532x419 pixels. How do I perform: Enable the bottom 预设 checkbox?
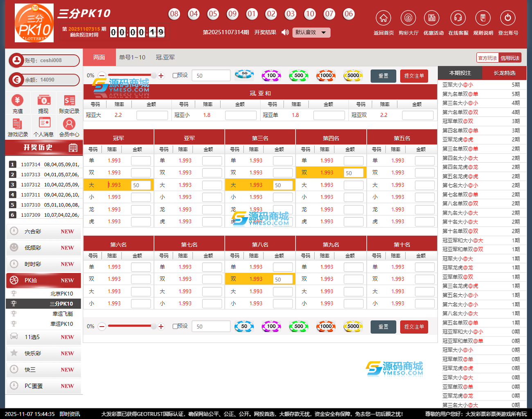coord(175,326)
